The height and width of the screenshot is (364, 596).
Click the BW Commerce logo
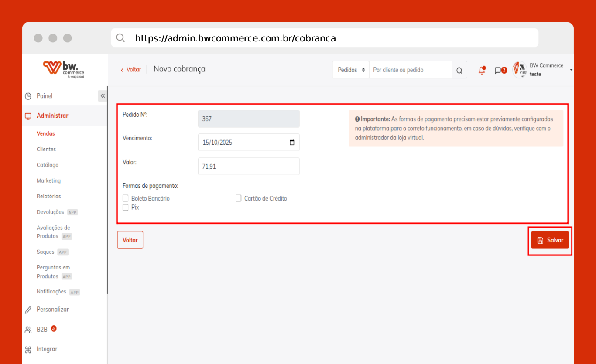pyautogui.click(x=64, y=69)
